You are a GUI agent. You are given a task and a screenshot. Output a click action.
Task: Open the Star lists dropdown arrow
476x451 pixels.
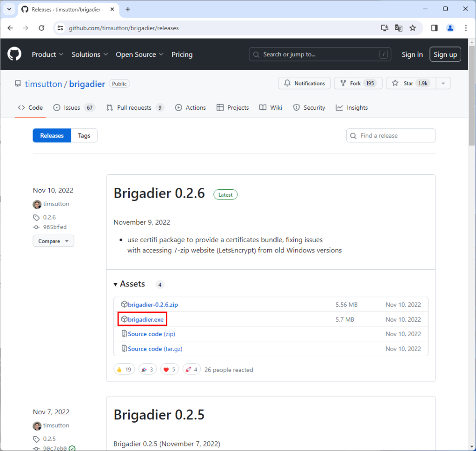tap(443, 83)
